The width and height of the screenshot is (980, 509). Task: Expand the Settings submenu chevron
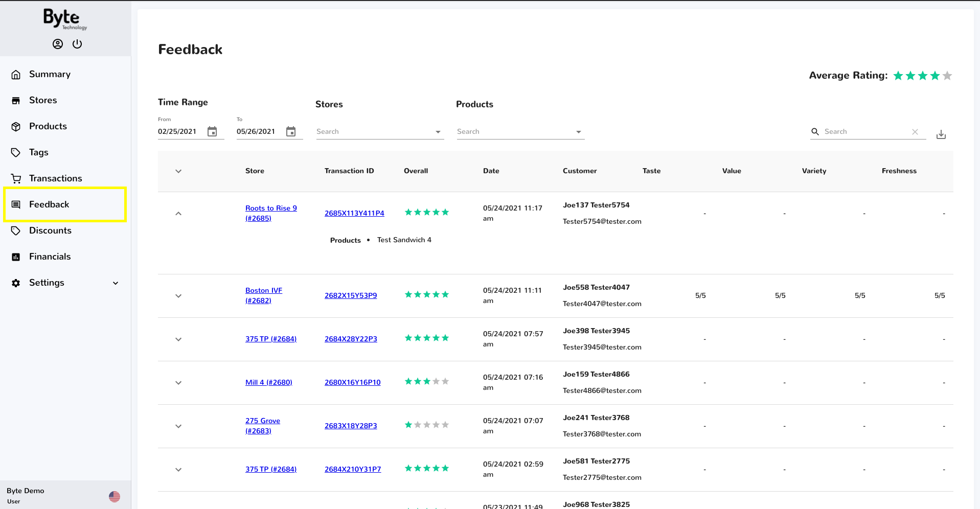[116, 283]
